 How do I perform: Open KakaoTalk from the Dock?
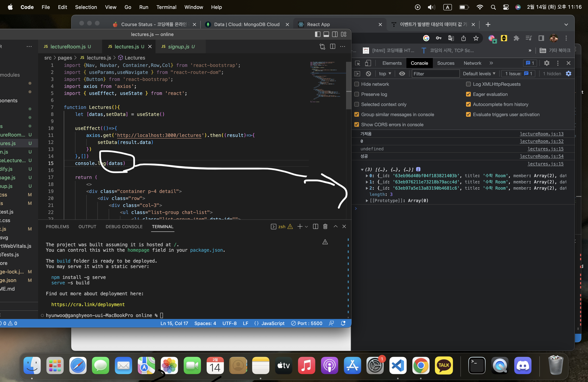pyautogui.click(x=444, y=365)
